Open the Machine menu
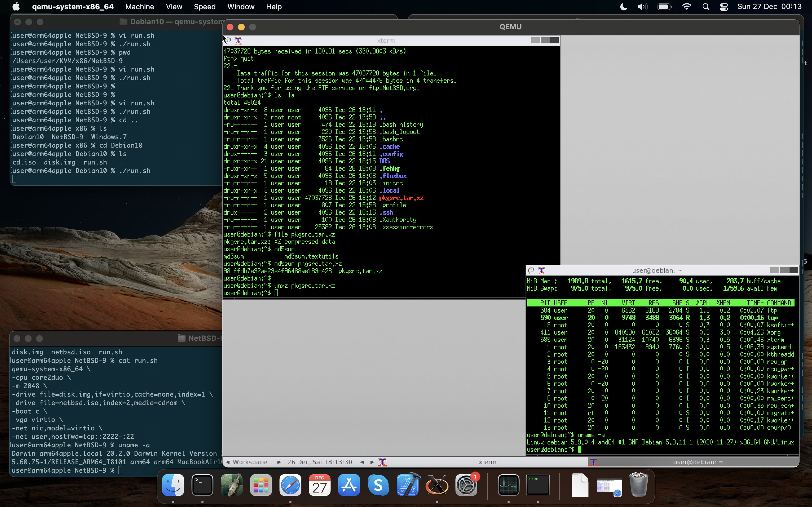Viewport: 812px width, 507px height. point(139,7)
